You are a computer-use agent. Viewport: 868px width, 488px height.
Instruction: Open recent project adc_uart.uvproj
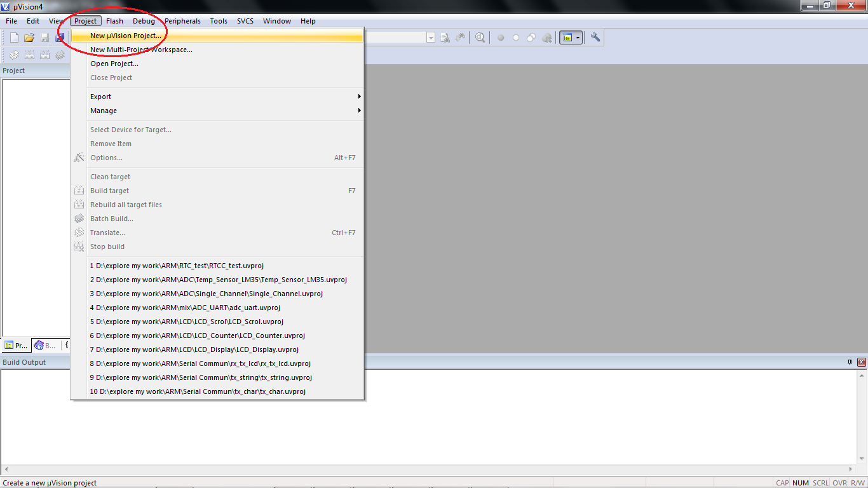click(x=217, y=308)
